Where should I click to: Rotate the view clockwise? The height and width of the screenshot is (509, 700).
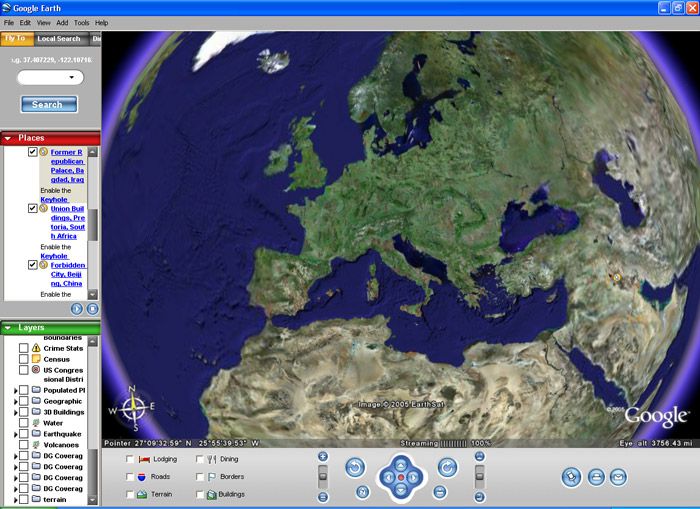[x=447, y=467]
